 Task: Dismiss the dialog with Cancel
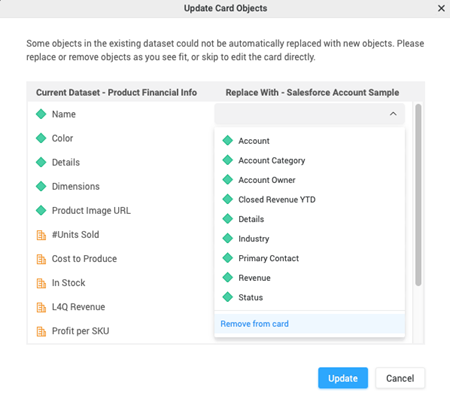[x=400, y=378]
